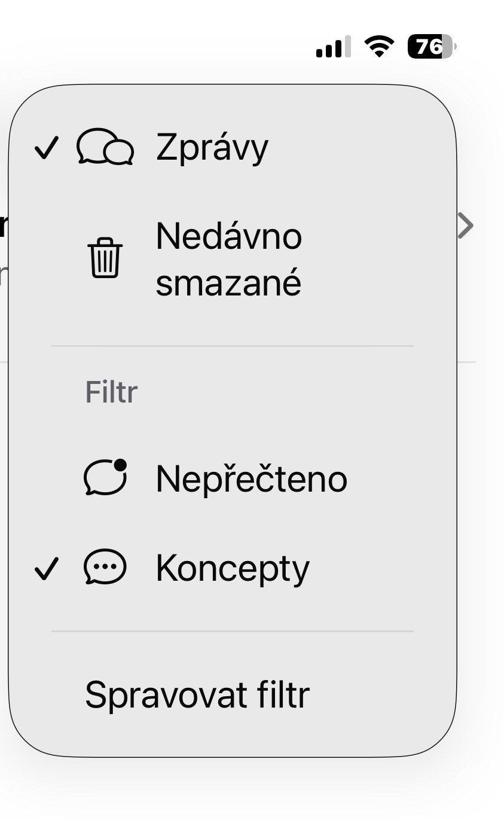
Task: Tap the Koncepty drafts bubble icon
Action: point(105,567)
